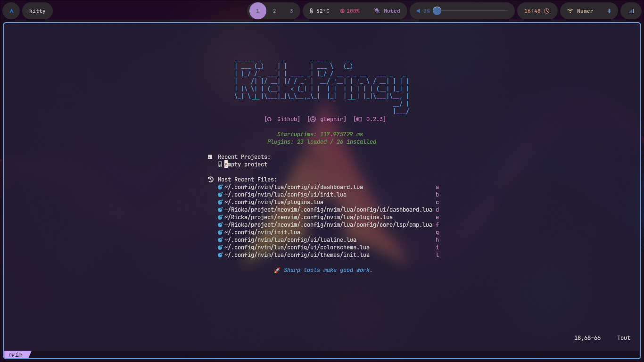
Task: Click the Wi-Fi icon
Action: pos(570,11)
